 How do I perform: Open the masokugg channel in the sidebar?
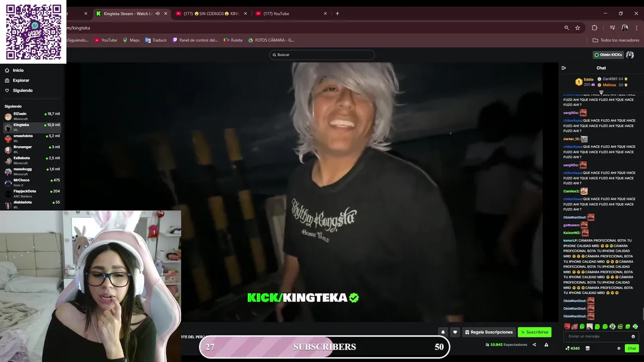(32, 171)
